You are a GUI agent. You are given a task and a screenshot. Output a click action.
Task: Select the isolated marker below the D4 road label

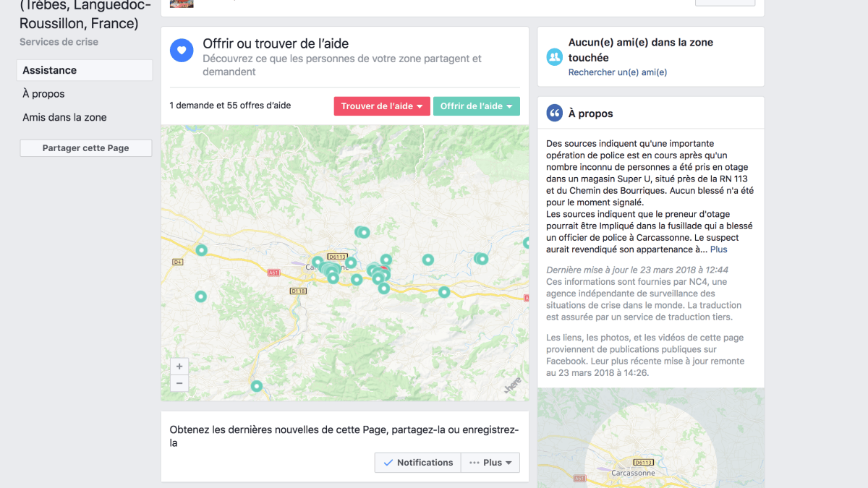[200, 296]
